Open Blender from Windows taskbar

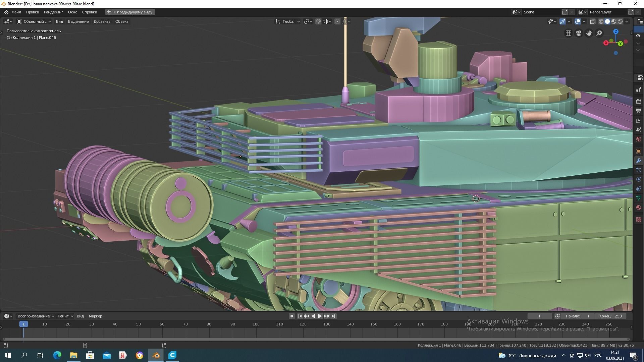pyautogui.click(x=156, y=355)
